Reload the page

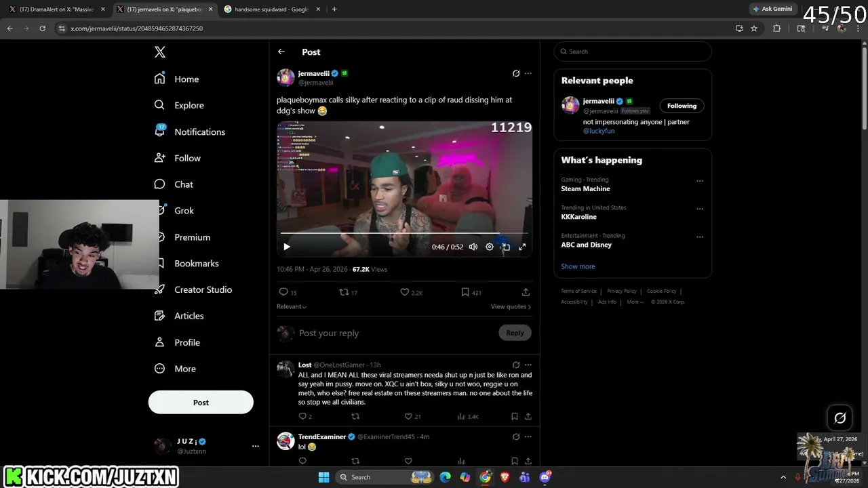[x=42, y=28]
